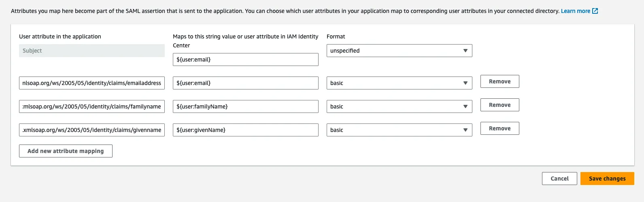Screen dimensions: 644x202
Task: Click Add new attribute mapping button
Action: coord(66,151)
